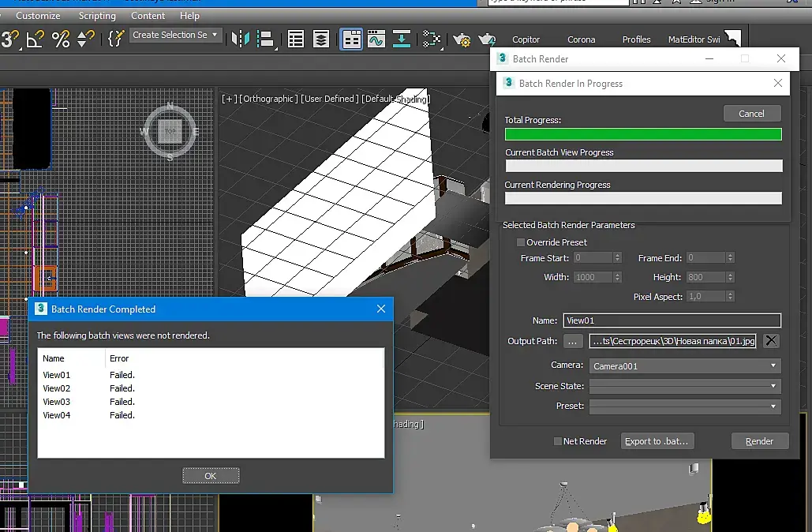The height and width of the screenshot is (532, 812).
Task: Check the Net Render option
Action: 558,441
